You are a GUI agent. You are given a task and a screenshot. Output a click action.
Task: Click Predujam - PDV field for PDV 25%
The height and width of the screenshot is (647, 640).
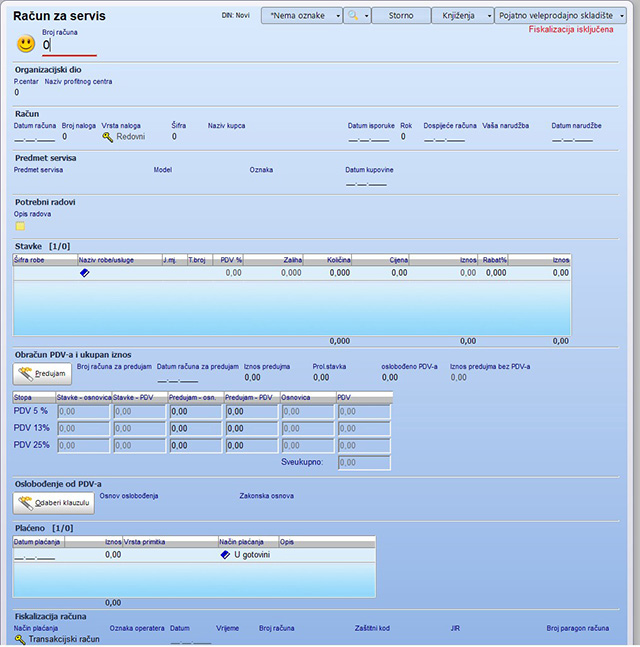point(252,446)
